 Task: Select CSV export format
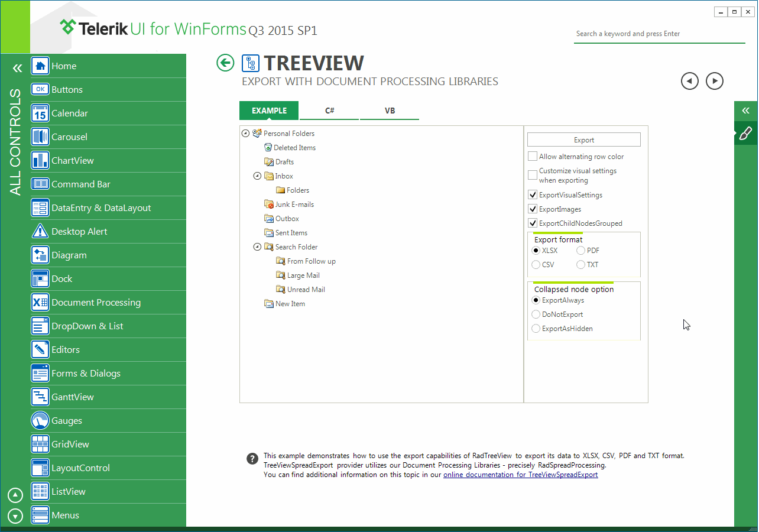[536, 265]
